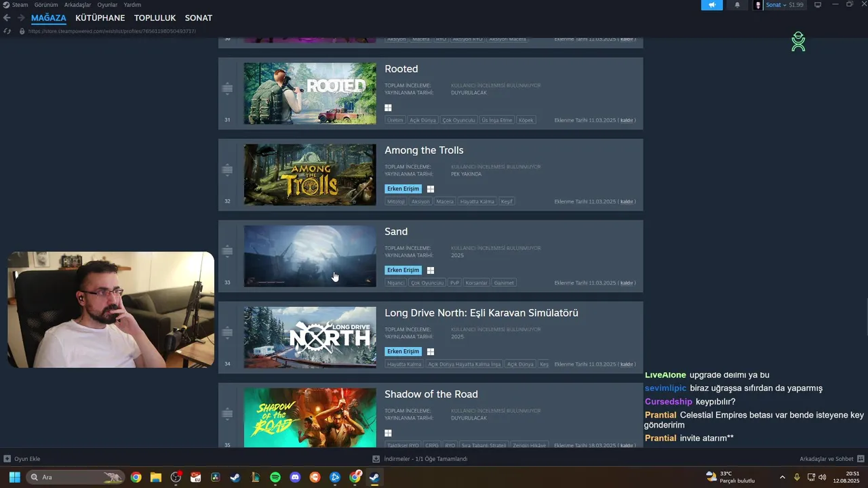Screen dimensions: 868x488
Task: Click the Windows platform icon on Rooted
Action: [389, 108]
